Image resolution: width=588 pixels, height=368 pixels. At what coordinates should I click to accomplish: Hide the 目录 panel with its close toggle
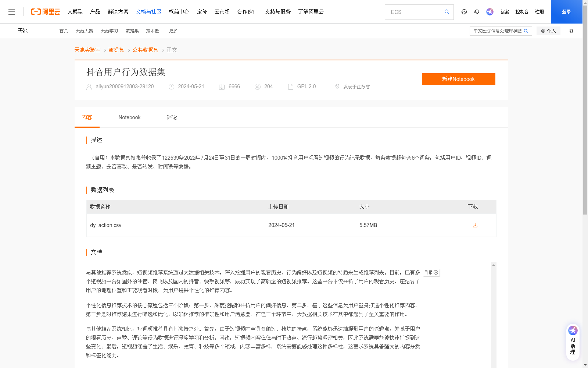(435, 272)
